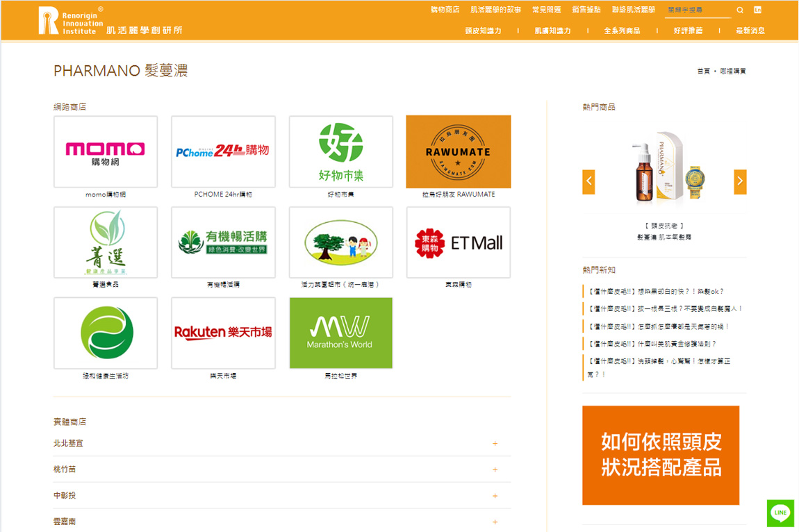Screen dimensions: 799x532
Task: Open the Marathon's World store logo
Action: [340, 333]
